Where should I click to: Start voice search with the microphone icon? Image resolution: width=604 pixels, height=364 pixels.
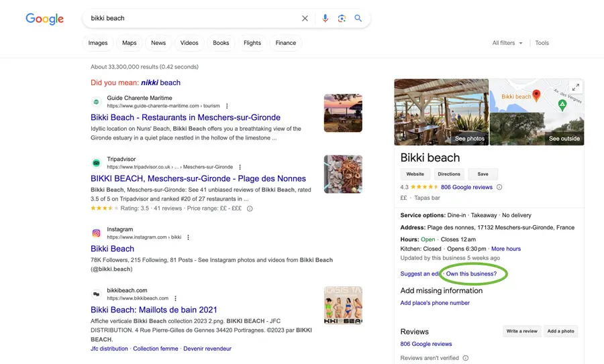(x=325, y=19)
